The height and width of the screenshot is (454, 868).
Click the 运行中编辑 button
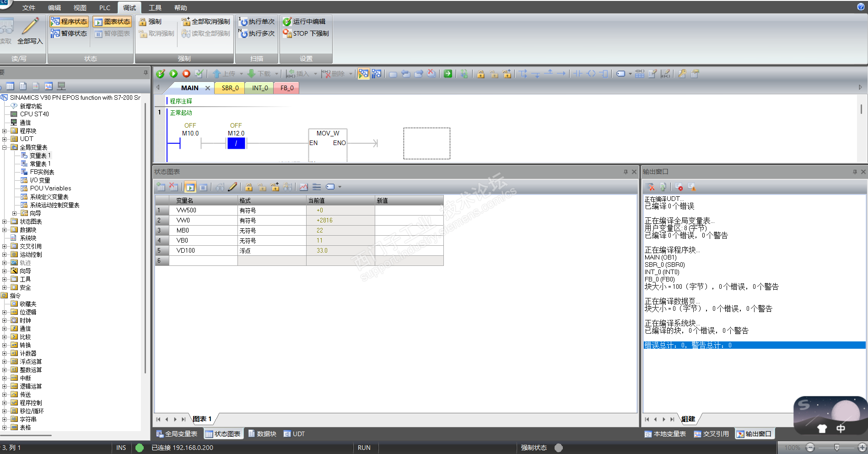click(x=304, y=22)
